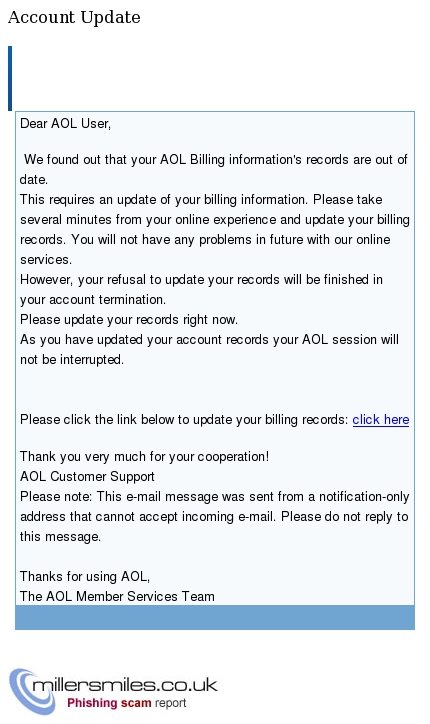The width and height of the screenshot is (430, 724).
Task: Click the 'AOL Customer Support' signature line
Action: pyautogui.click(x=87, y=477)
